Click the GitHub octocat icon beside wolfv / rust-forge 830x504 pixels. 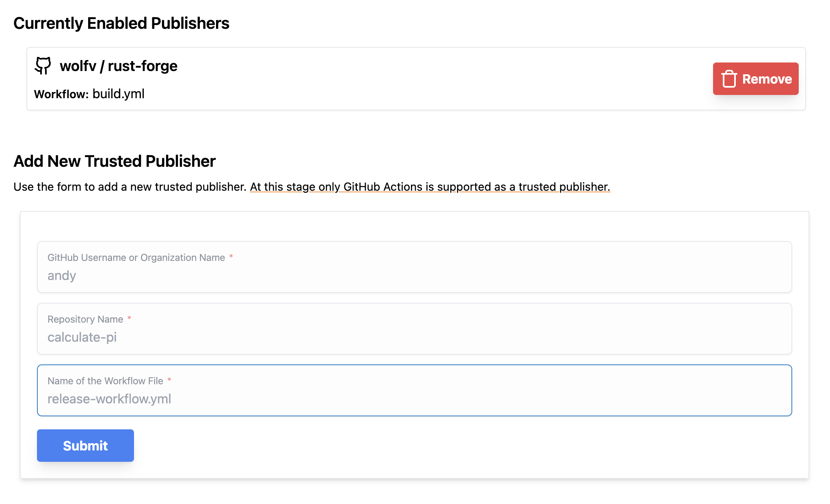tap(43, 66)
